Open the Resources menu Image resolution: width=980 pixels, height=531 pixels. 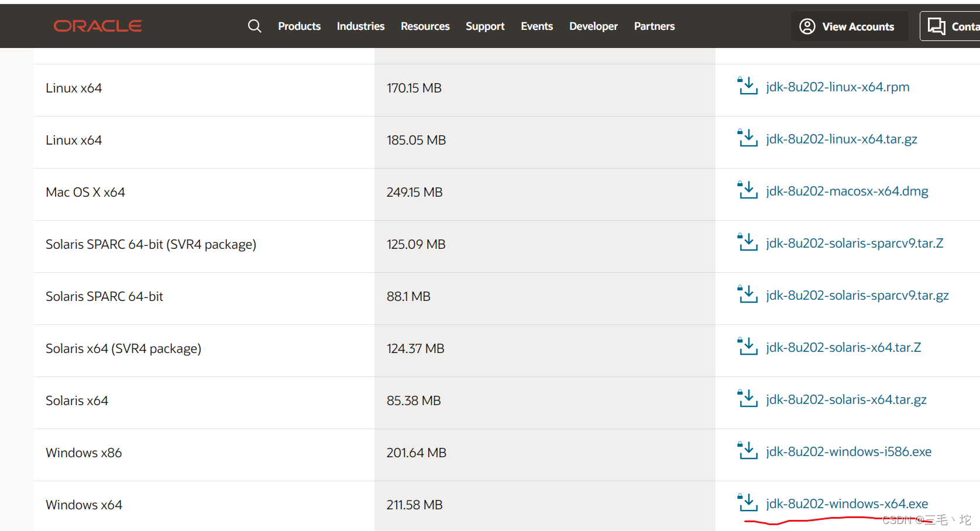coord(425,26)
